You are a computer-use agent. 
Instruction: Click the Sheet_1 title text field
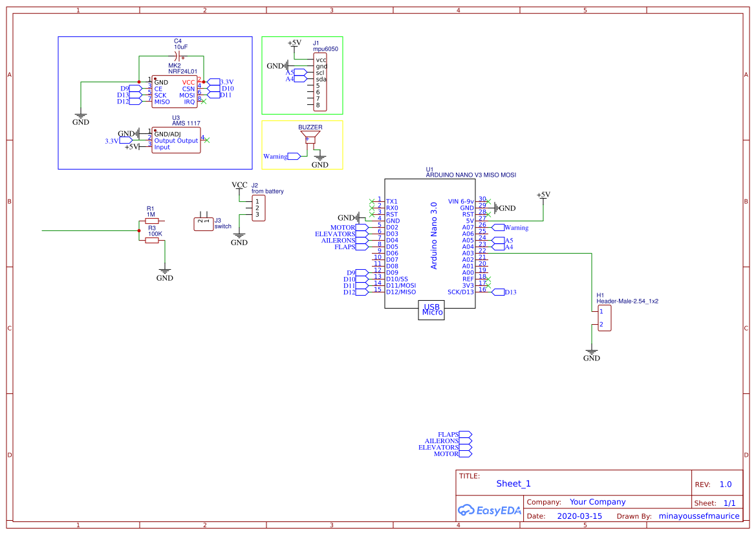coord(513,483)
